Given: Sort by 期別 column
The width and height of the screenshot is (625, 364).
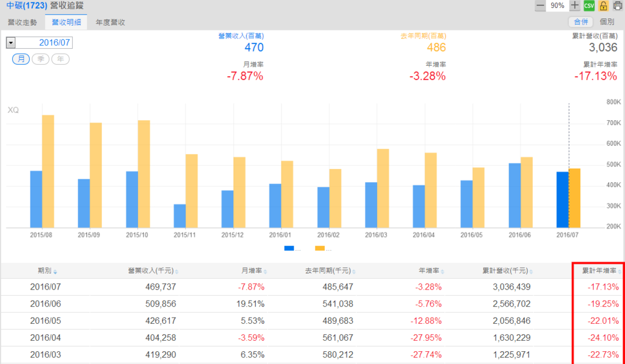Looking at the screenshot, I should coord(47,271).
